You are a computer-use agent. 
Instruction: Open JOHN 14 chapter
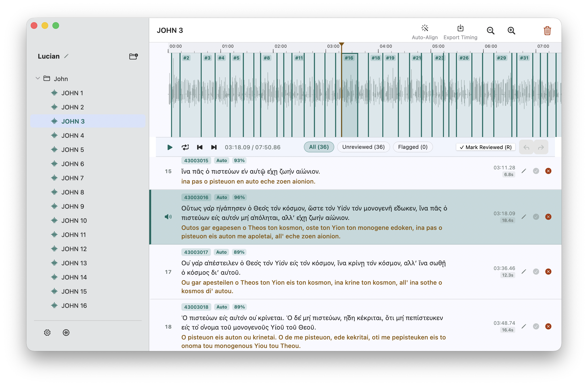[88, 277]
